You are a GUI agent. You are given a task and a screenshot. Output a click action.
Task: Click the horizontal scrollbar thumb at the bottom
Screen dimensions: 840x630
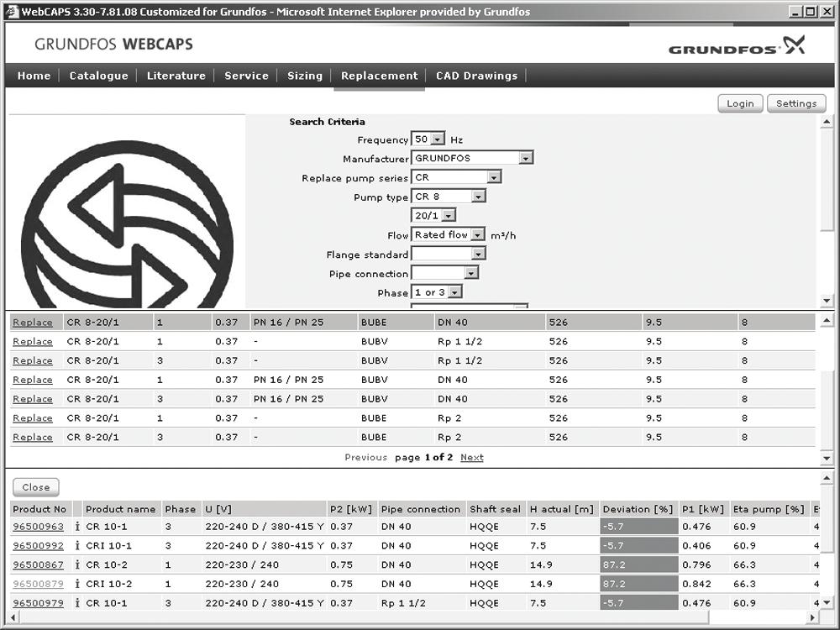(364, 617)
